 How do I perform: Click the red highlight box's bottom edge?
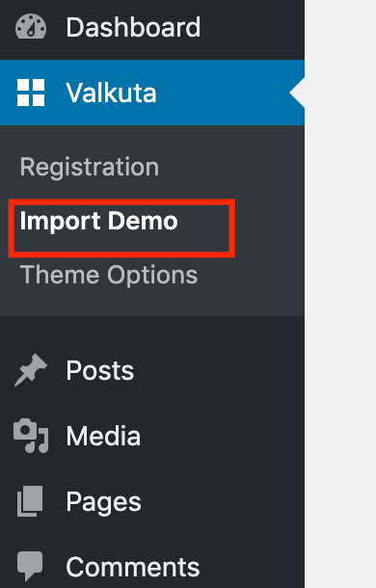pyautogui.click(x=121, y=254)
